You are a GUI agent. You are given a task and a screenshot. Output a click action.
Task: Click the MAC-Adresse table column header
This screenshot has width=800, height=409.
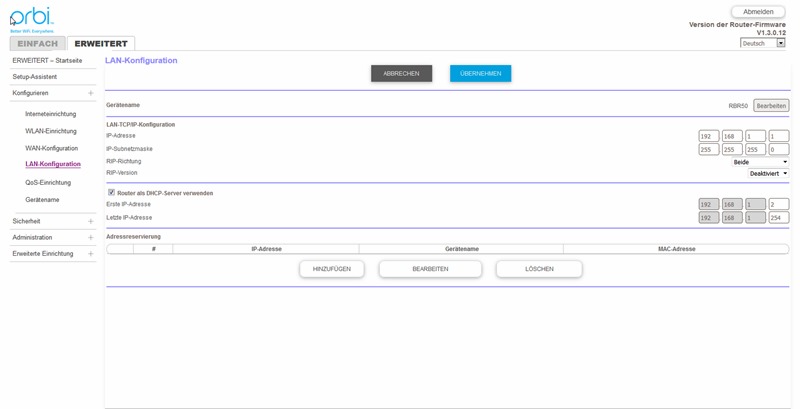677,249
